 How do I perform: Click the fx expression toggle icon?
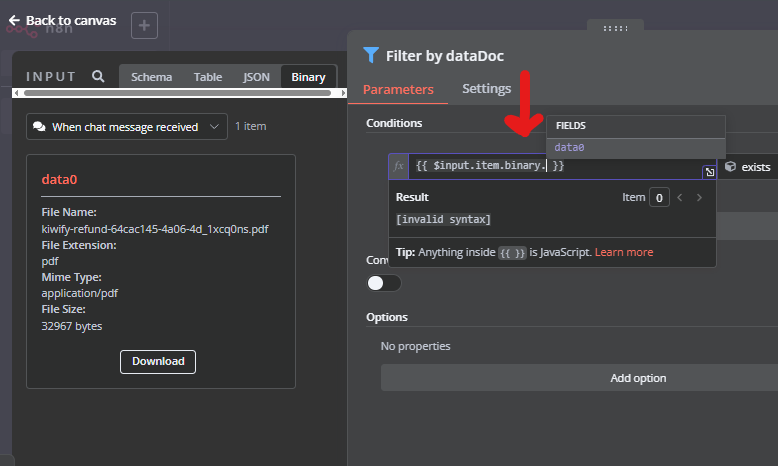coord(398,166)
